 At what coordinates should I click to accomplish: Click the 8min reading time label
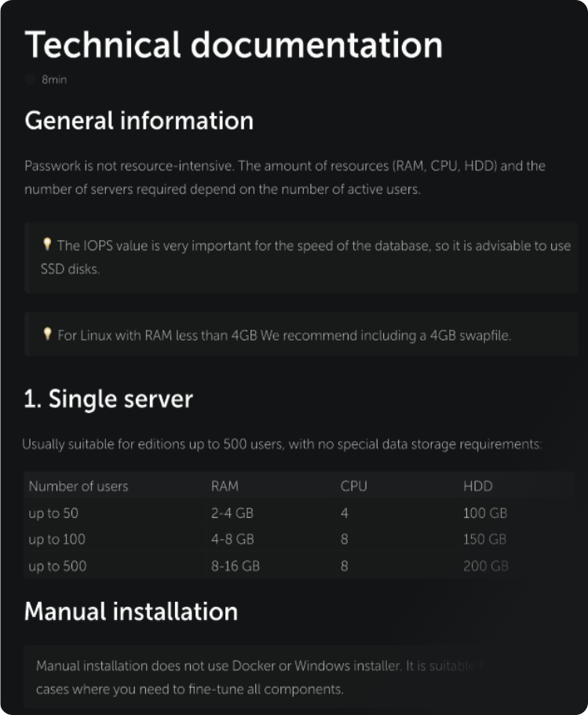click(x=54, y=79)
